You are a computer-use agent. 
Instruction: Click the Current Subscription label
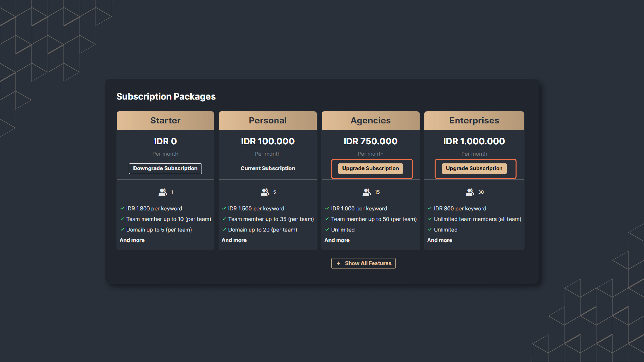click(x=268, y=168)
